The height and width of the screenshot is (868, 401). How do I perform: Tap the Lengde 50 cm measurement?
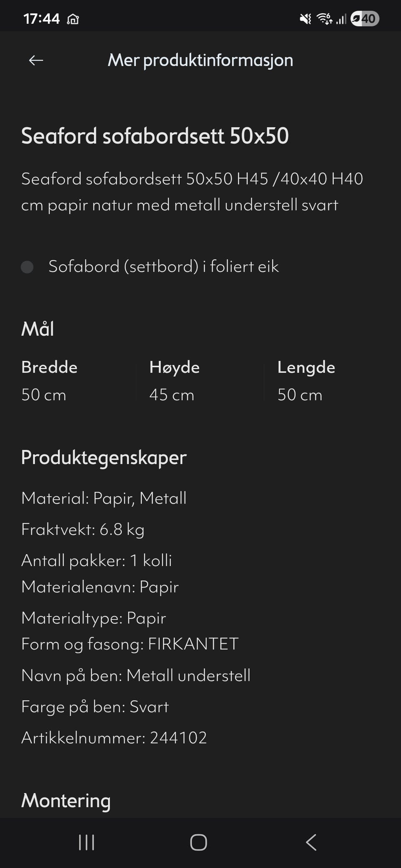306,381
